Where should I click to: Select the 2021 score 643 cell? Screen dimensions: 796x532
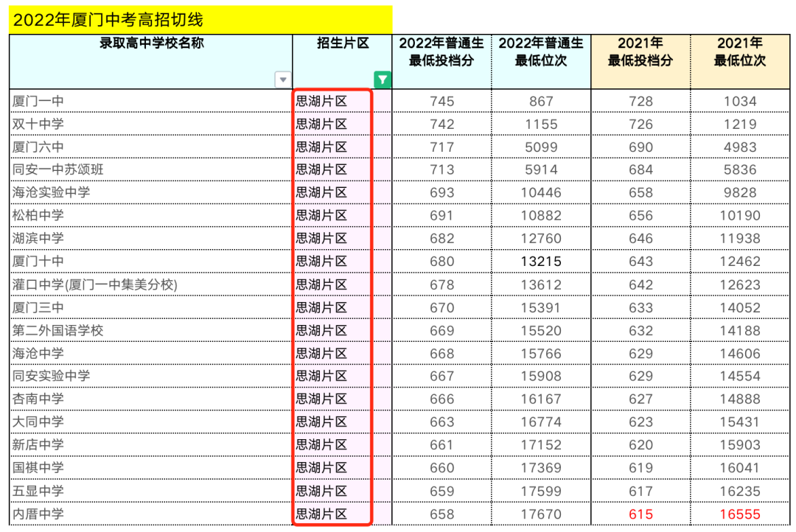(x=640, y=262)
